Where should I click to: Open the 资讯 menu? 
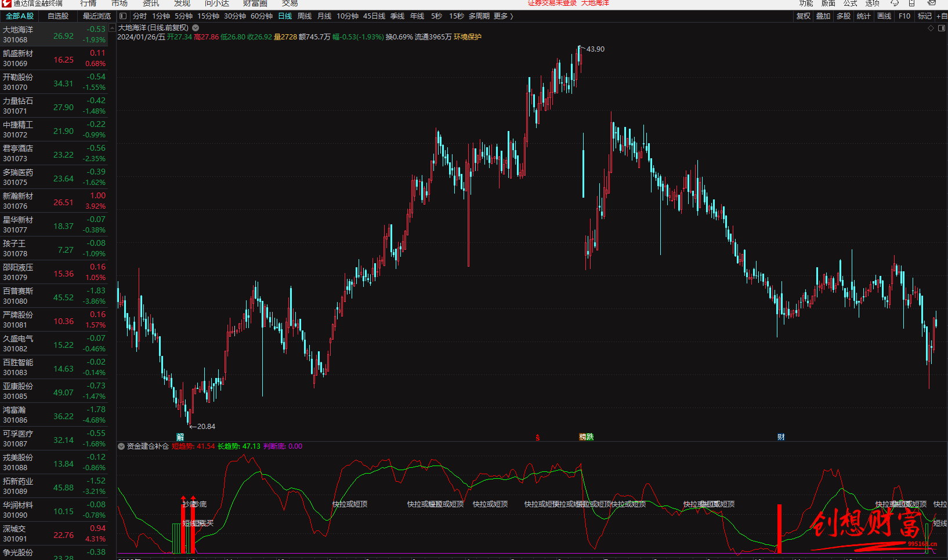[151, 3]
